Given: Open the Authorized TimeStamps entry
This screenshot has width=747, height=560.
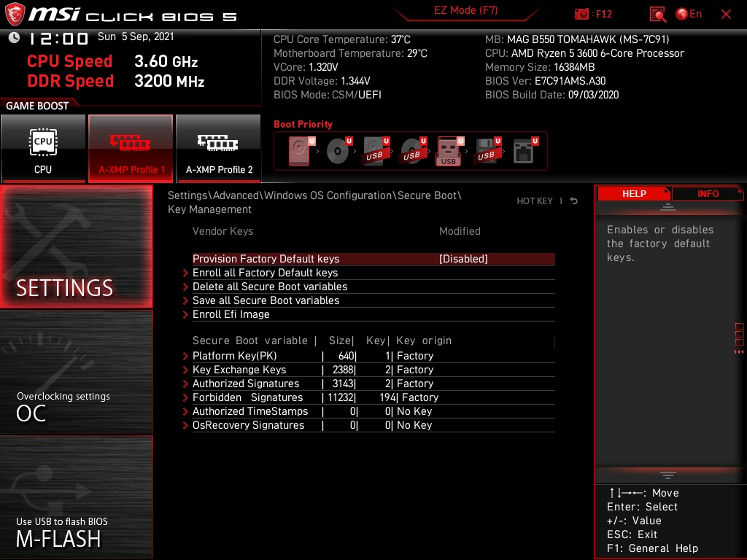Looking at the screenshot, I should 373,411.
